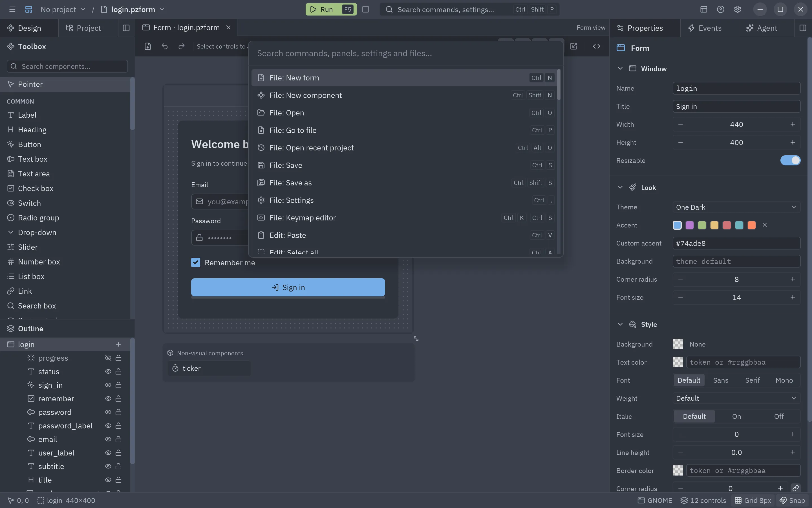Add a control with the Outline plus icon

pos(118,344)
